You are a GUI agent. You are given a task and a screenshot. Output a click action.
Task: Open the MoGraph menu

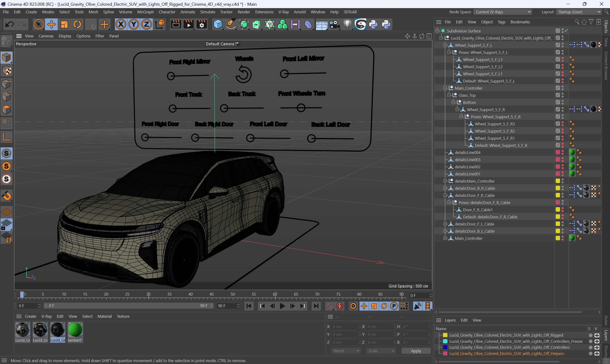tap(145, 12)
